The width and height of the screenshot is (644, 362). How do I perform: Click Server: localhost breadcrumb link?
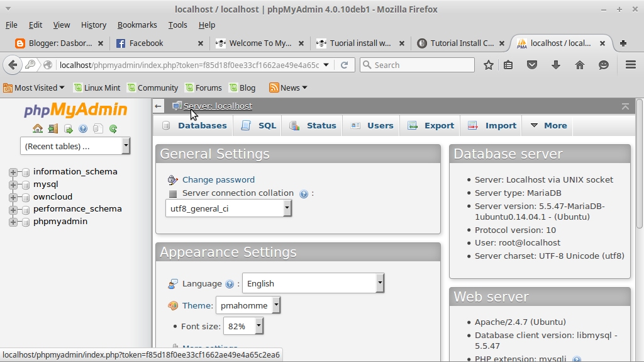click(218, 106)
